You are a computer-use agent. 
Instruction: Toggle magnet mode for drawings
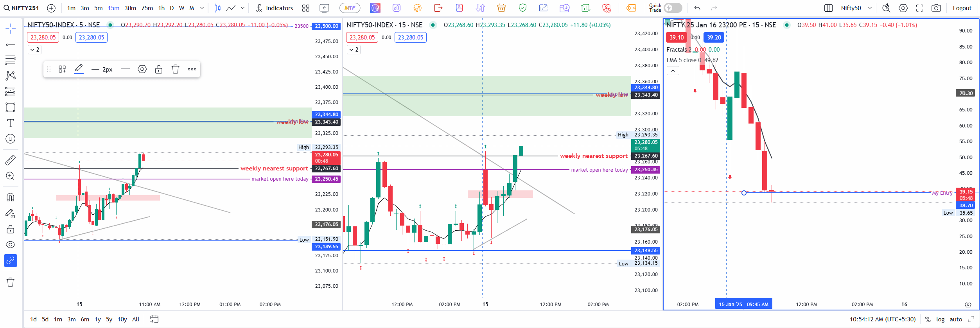pyautogui.click(x=11, y=197)
